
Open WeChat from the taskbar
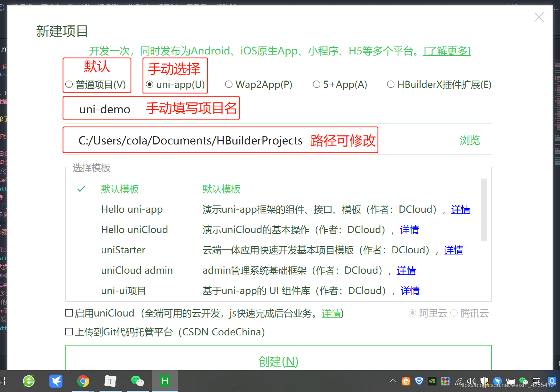pos(138,381)
